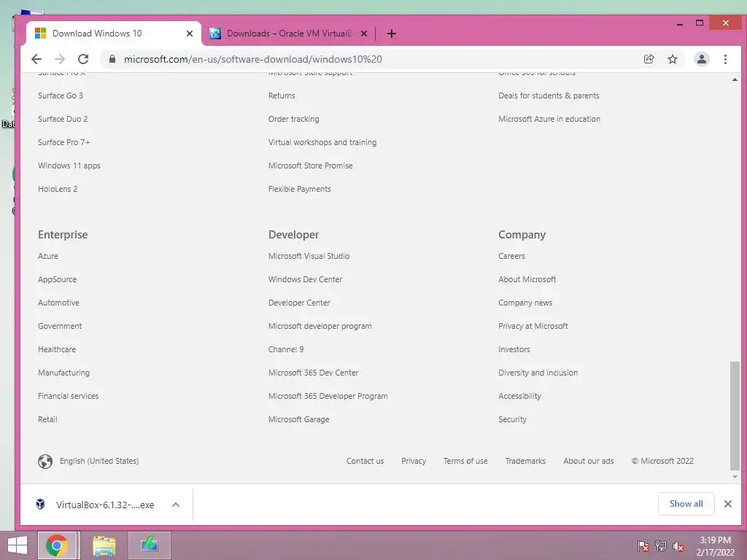The image size is (747, 560).
Task: Open Virtual workshops and training link
Action: point(322,142)
